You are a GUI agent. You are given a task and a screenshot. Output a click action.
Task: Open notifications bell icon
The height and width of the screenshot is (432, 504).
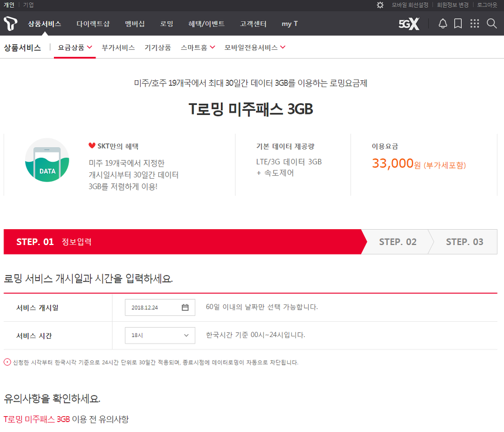[x=442, y=24]
